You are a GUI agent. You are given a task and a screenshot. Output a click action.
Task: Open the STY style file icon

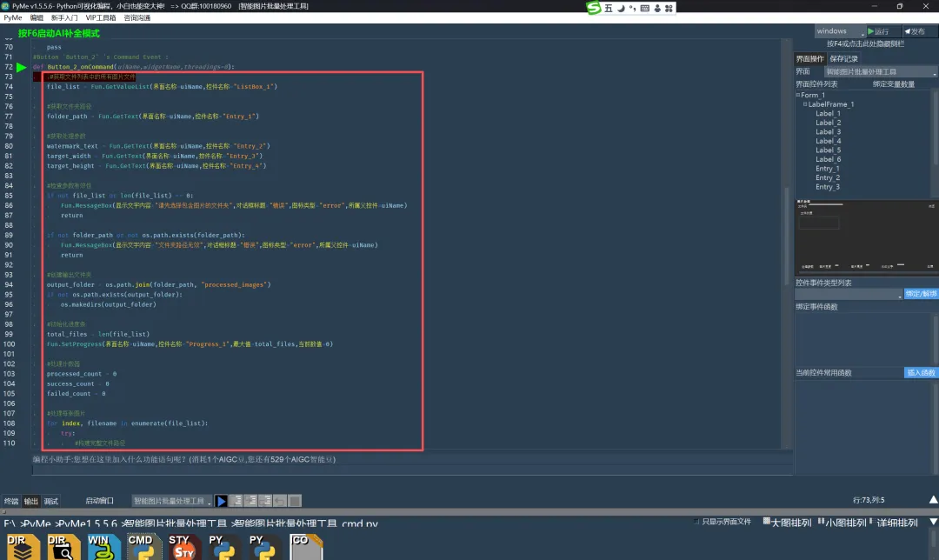tap(184, 546)
